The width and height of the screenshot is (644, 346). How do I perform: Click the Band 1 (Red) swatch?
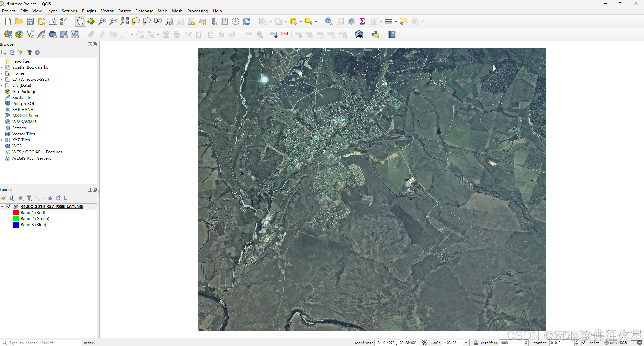tap(16, 213)
